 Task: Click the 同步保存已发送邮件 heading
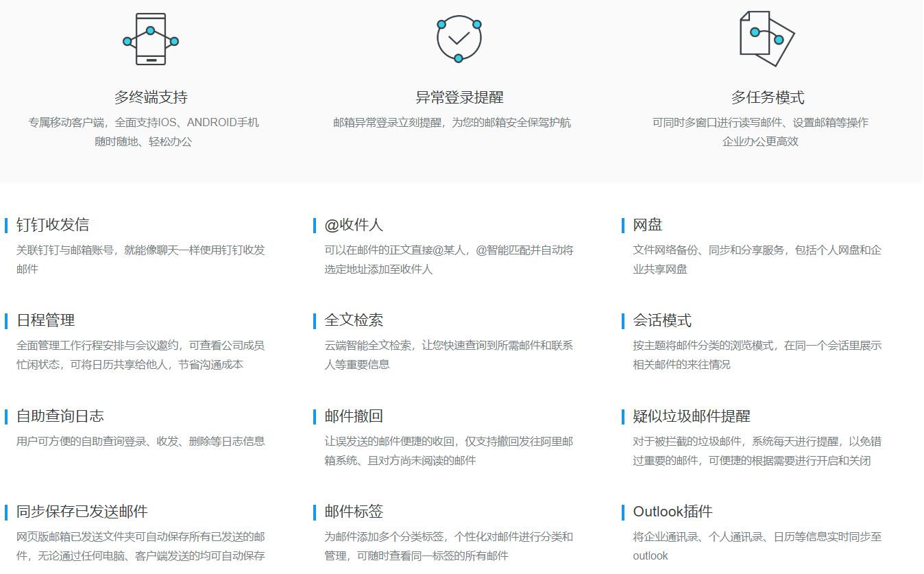(x=82, y=512)
